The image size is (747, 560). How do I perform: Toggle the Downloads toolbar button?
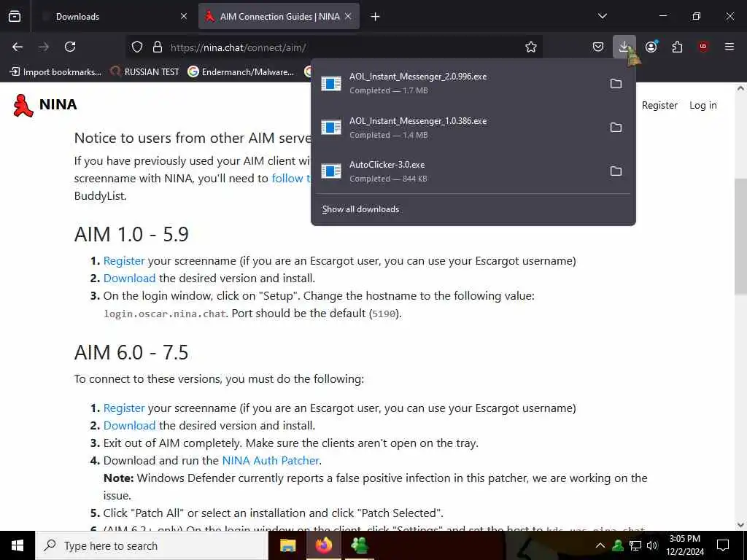click(x=624, y=47)
